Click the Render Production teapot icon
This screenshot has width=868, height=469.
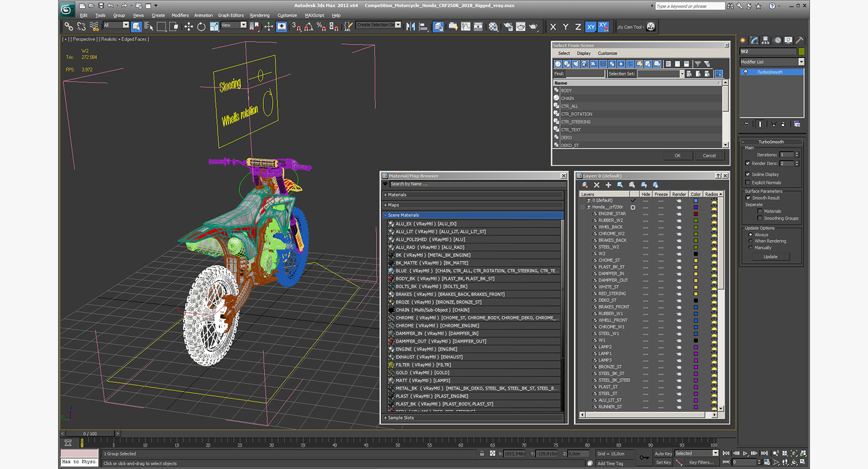click(533, 26)
